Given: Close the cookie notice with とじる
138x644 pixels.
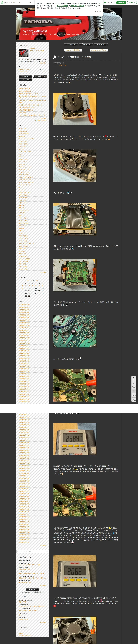Looking at the screenshot, I should pyautogui.click(x=98, y=12).
